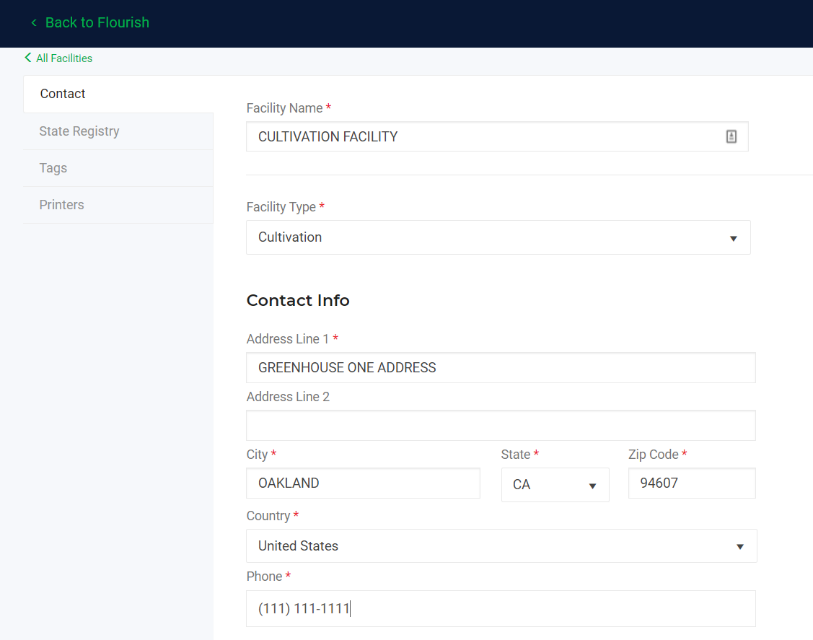Open the Printers tab
The height and width of the screenshot is (640, 813).
pos(119,205)
